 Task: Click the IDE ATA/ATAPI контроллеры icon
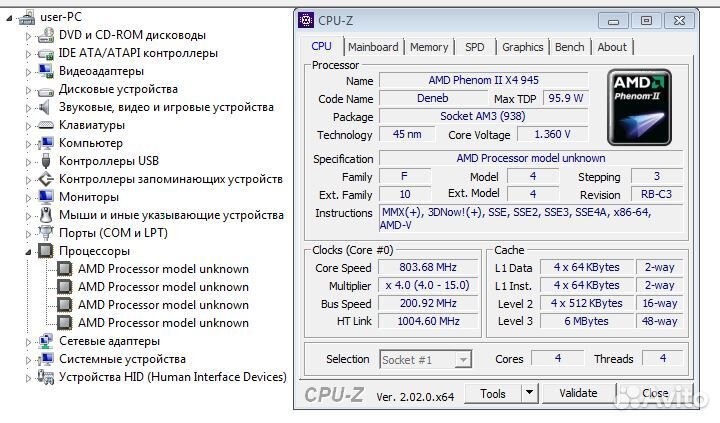click(45, 53)
